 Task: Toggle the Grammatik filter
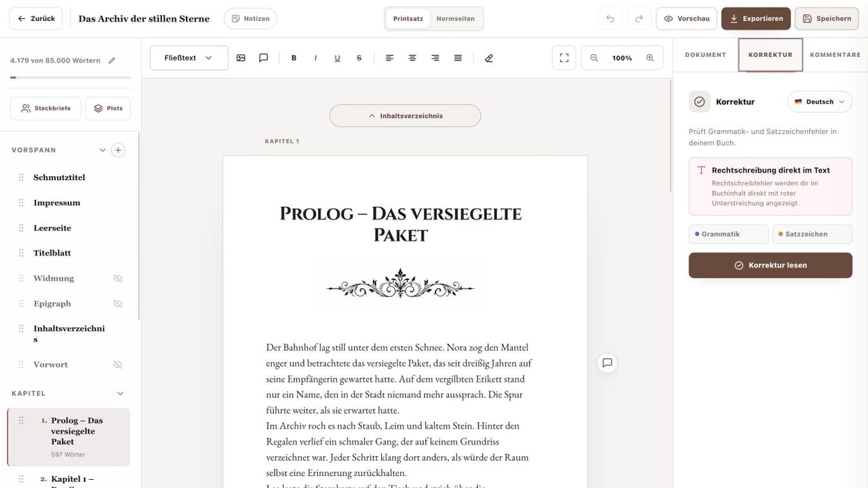coord(728,234)
